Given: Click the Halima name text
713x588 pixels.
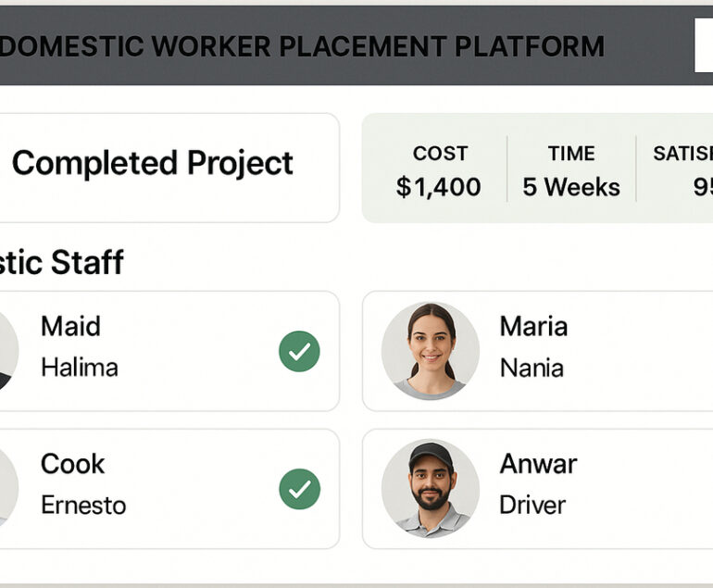Looking at the screenshot, I should click(80, 368).
